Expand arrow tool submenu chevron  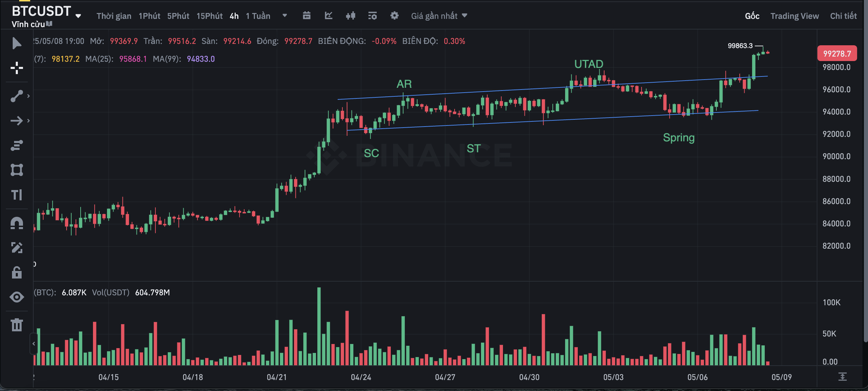[x=28, y=121]
